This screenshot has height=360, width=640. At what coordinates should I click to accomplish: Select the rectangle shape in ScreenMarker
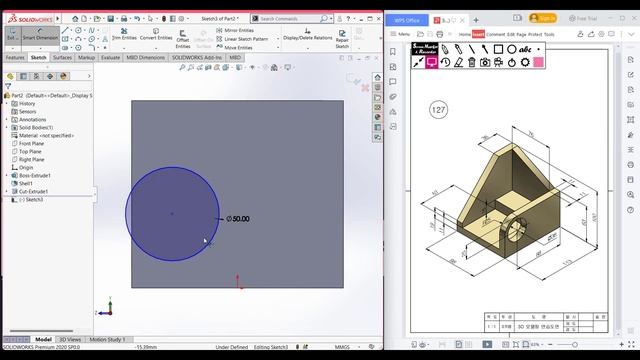[498, 49]
